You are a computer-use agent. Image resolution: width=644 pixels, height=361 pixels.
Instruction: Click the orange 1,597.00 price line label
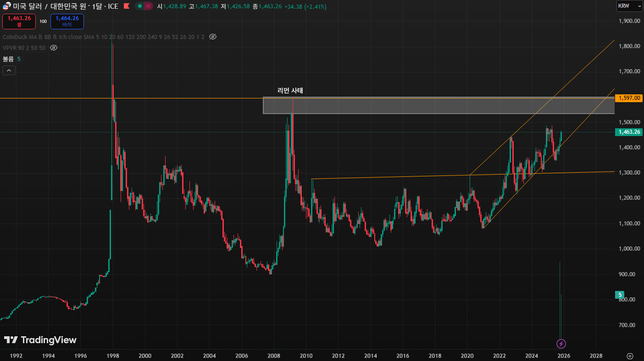coord(629,98)
